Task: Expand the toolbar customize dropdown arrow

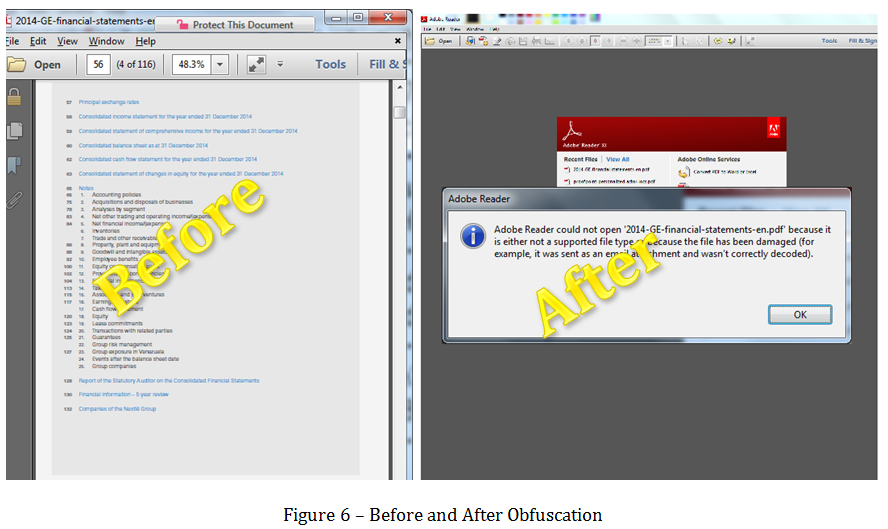Action: [280, 64]
